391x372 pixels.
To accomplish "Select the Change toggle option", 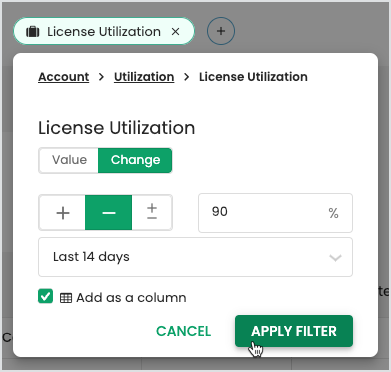I will pyautogui.click(x=135, y=160).
